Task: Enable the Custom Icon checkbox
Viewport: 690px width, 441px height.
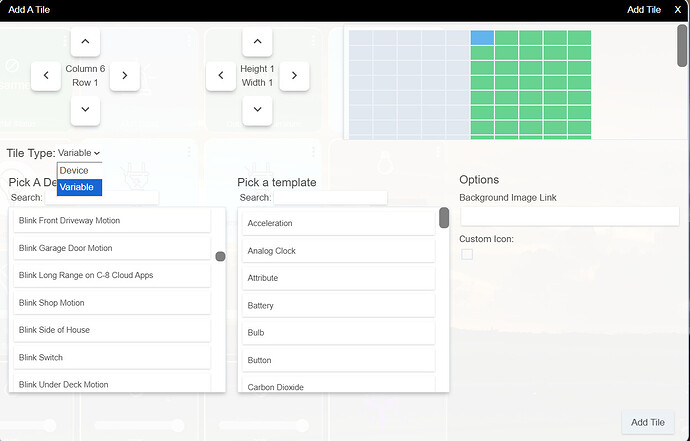Action: pos(466,254)
